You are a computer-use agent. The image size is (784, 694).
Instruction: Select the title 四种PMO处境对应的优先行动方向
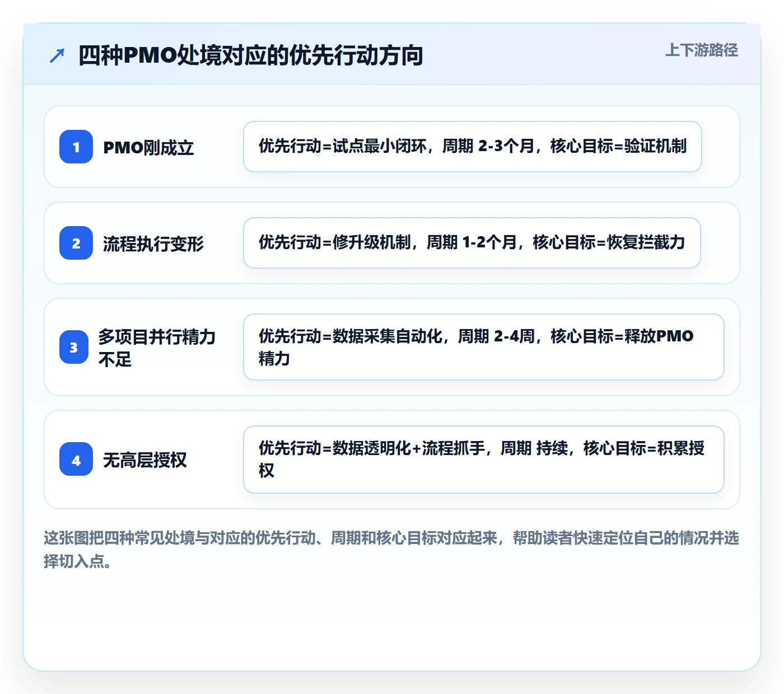click(x=250, y=55)
